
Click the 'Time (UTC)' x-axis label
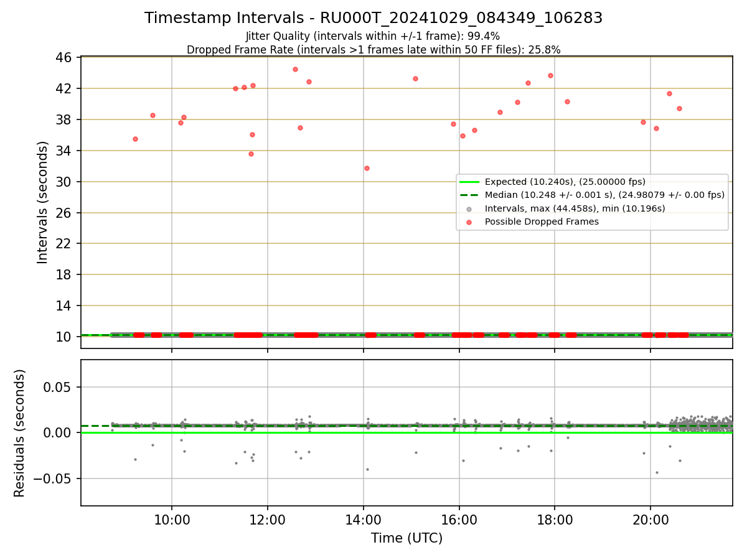click(406, 538)
